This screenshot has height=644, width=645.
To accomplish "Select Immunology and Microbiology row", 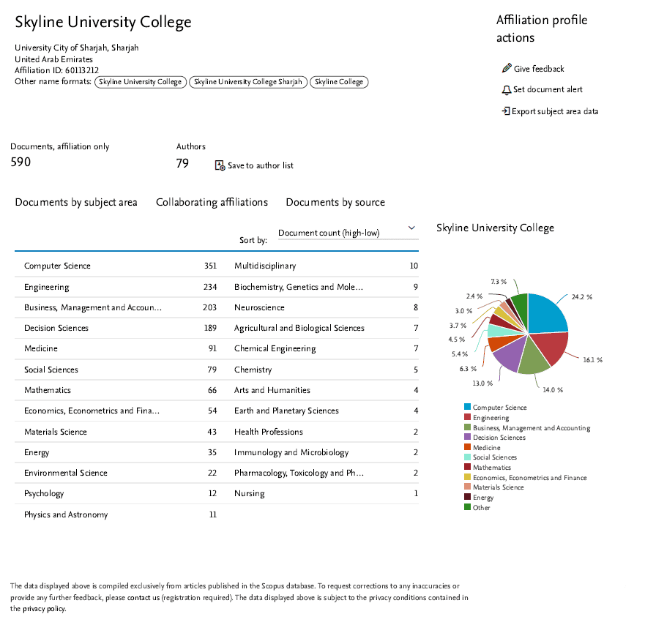I will point(327,452).
